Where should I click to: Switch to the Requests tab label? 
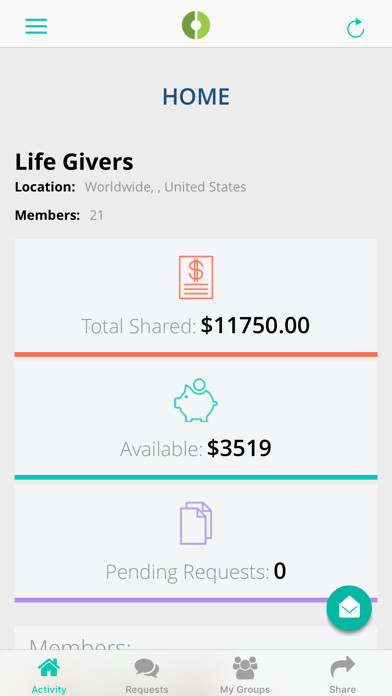coord(147,689)
